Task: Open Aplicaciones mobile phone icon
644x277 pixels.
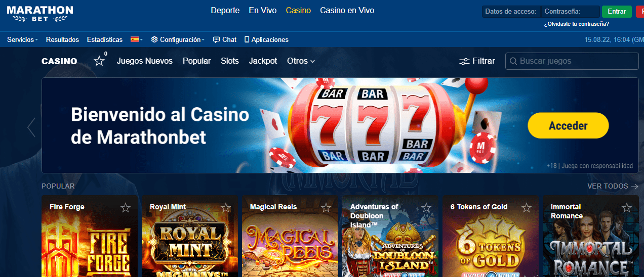Action: (247, 39)
